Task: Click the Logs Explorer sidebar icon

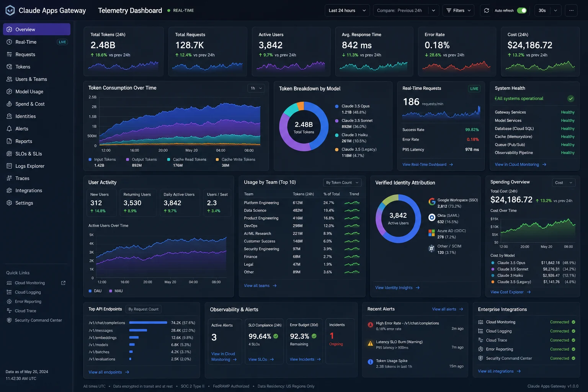Action: pos(9,166)
